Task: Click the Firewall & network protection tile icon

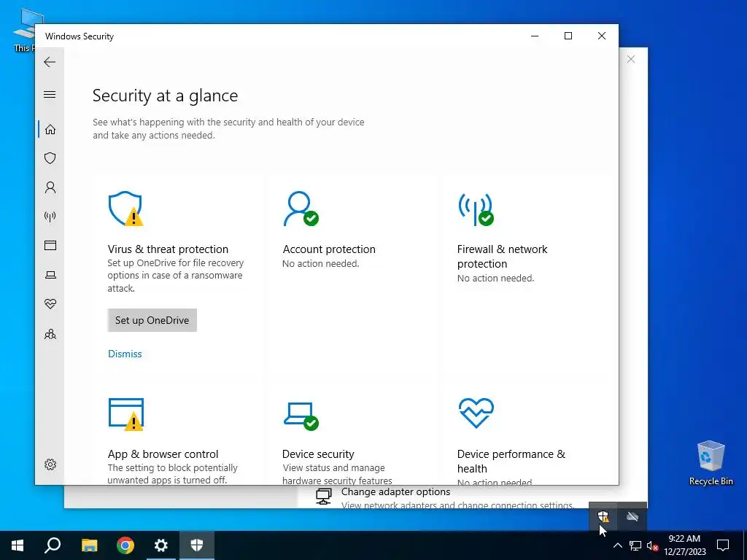Action: tap(476, 209)
